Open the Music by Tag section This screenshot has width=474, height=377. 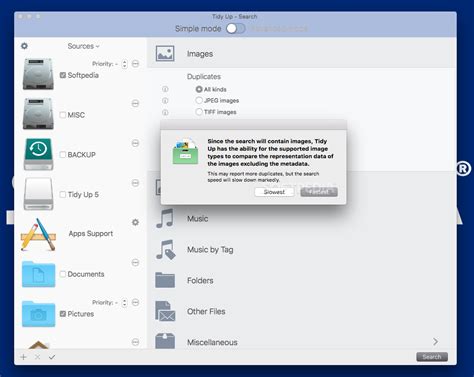302,250
